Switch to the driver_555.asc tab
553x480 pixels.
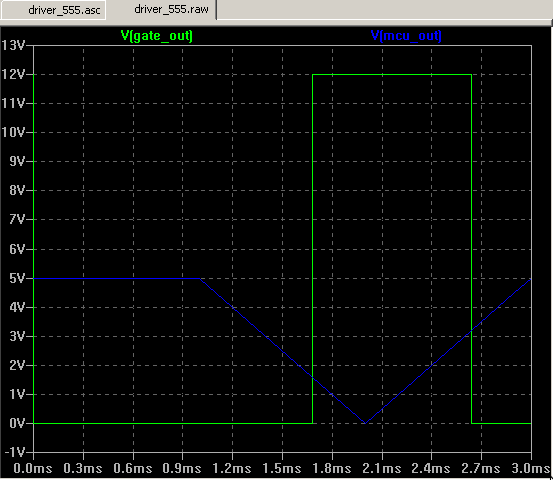click(53, 10)
